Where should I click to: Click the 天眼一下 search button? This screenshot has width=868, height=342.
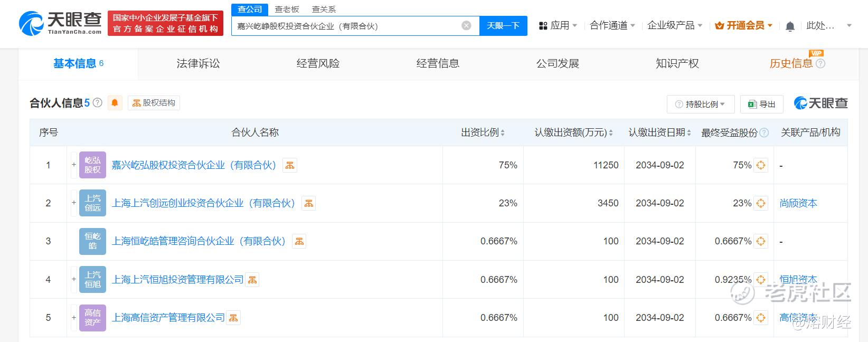pos(503,26)
